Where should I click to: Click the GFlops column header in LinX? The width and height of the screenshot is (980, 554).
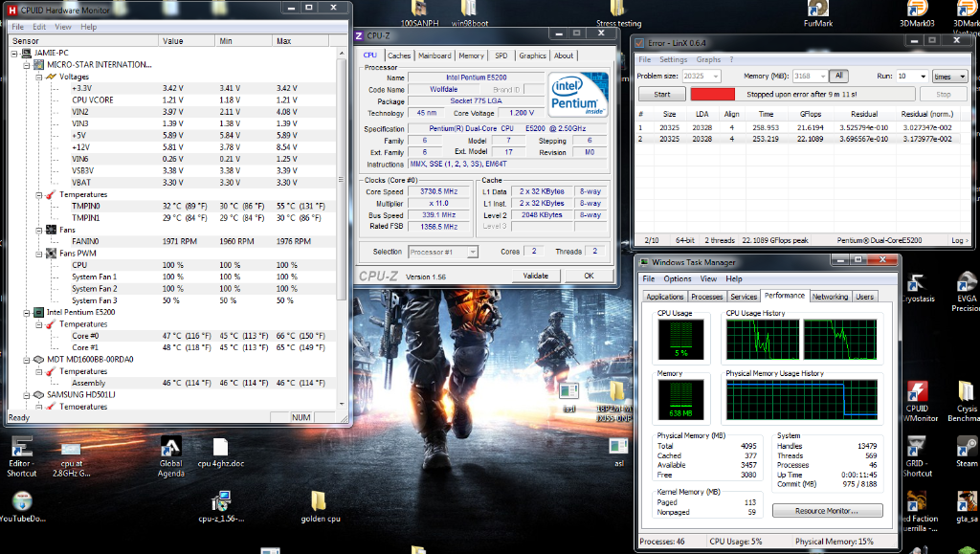[x=810, y=114]
